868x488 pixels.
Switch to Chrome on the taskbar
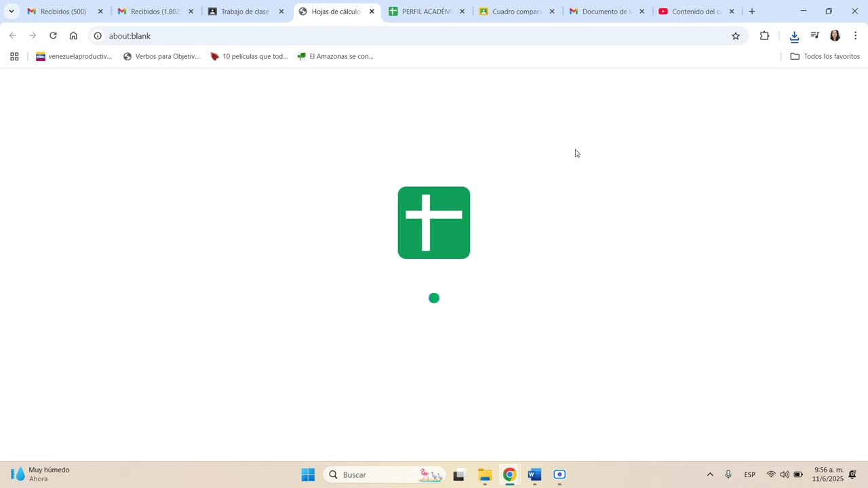(x=509, y=474)
